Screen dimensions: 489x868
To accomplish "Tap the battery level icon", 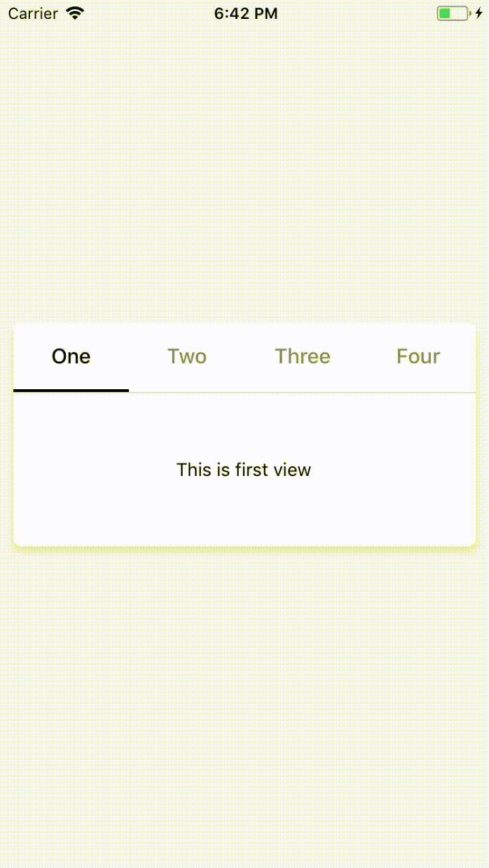I will [453, 13].
